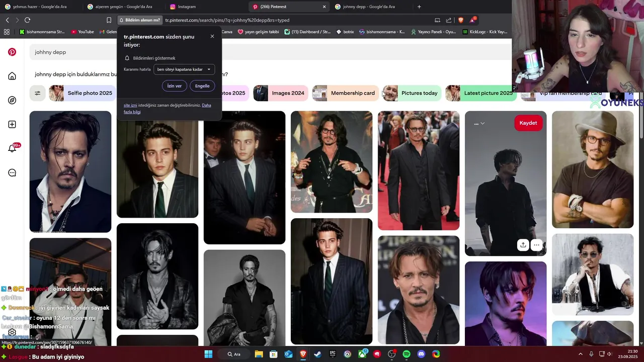Screen dimensions: 644x362
Task: Open the 'site izni' link
Action: 130,105
